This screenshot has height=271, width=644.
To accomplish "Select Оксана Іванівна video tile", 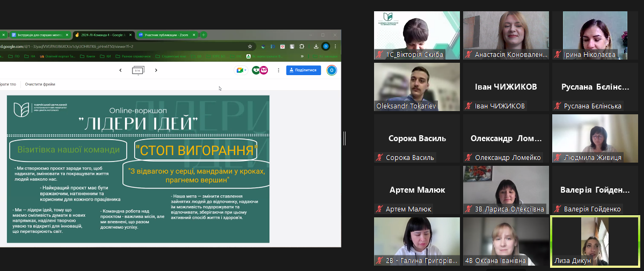I will point(506,241).
